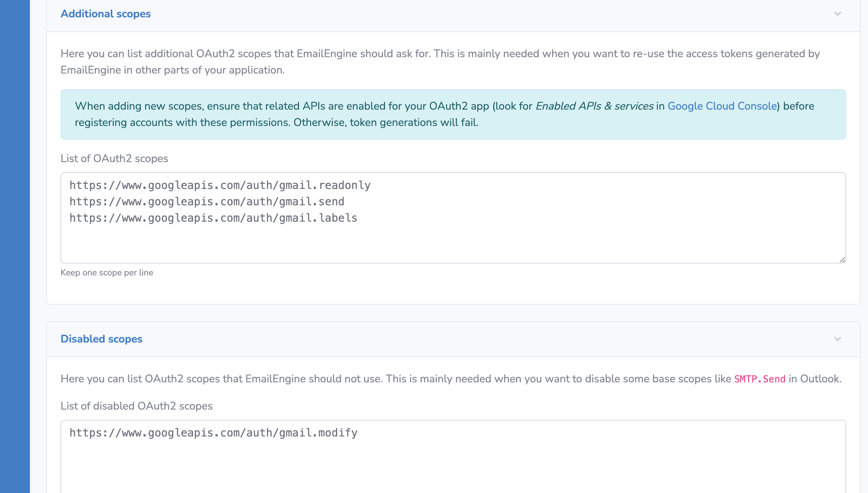Click the List of disabled OAuth2 scopes label
The image size is (868, 493).
(136, 405)
